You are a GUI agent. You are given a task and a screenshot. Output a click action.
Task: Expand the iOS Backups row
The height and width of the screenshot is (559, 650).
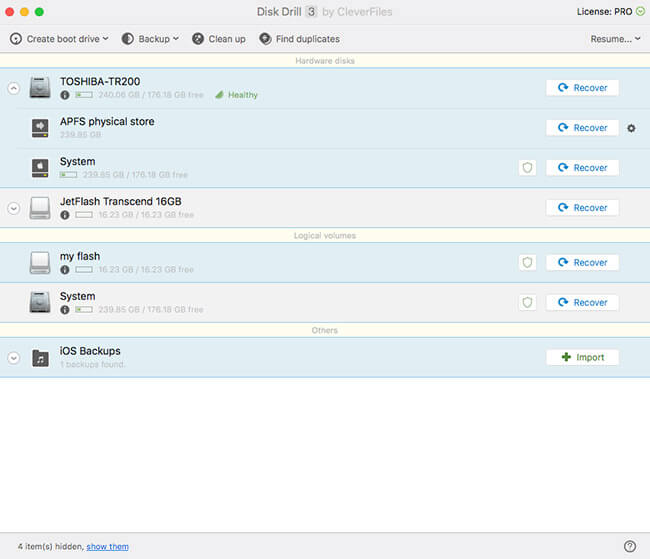click(x=14, y=357)
